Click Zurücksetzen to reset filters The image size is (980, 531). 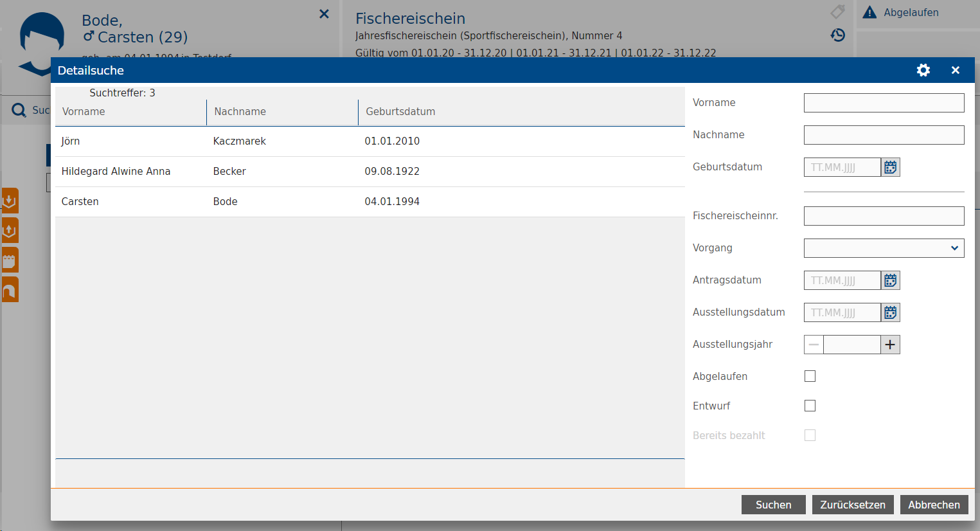pyautogui.click(x=852, y=505)
